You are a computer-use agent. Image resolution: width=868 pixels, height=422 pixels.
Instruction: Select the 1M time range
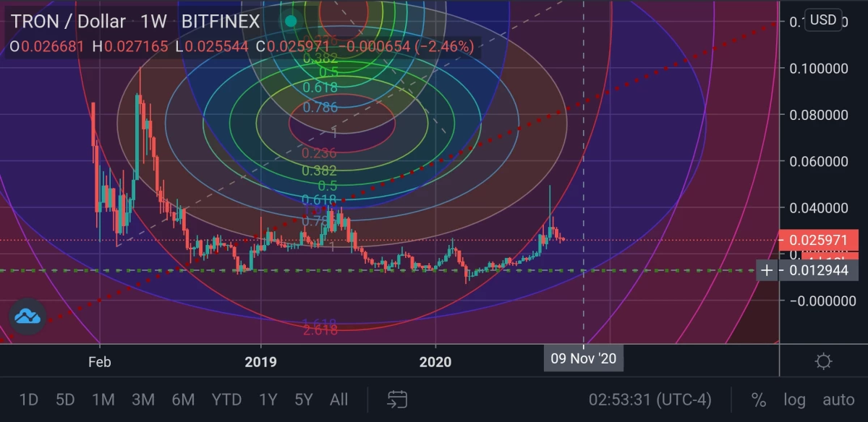pyautogui.click(x=103, y=399)
